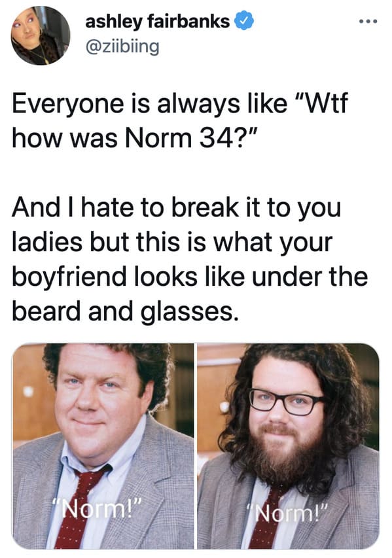Open the left photo without beard

103,446
